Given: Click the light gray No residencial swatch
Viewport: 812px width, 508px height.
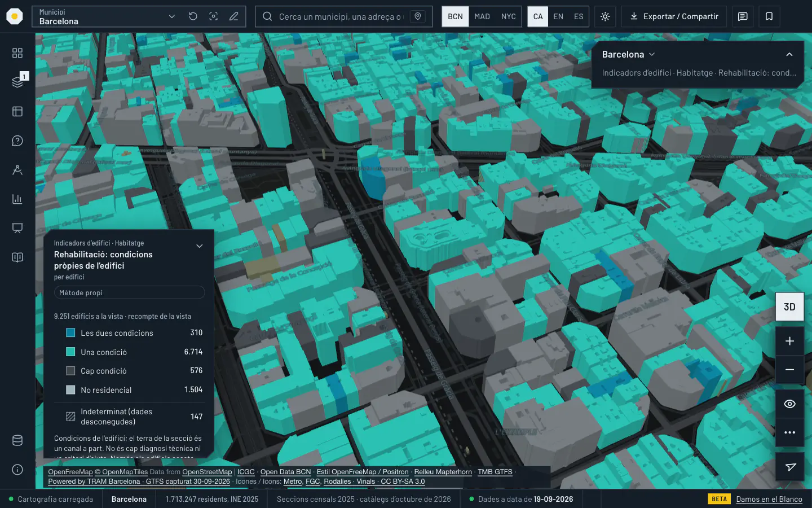Looking at the screenshot, I should 70,389.
